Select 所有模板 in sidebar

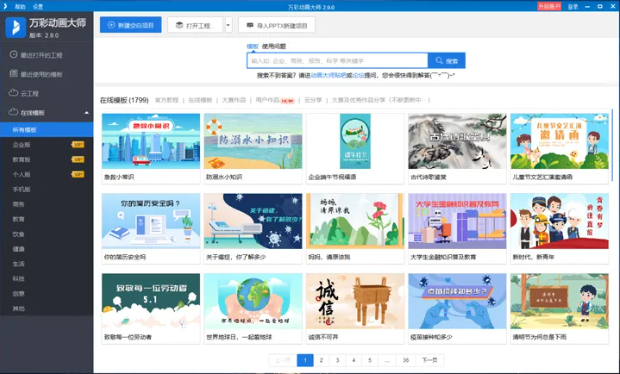tap(47, 130)
